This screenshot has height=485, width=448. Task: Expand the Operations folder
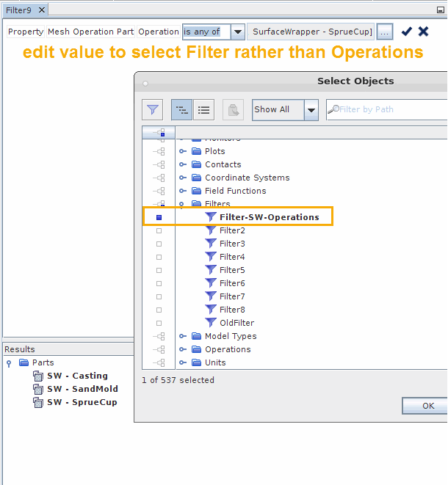click(183, 349)
